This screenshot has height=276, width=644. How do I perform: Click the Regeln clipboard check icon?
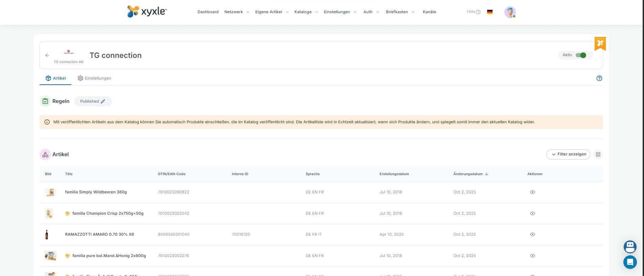pos(45,101)
